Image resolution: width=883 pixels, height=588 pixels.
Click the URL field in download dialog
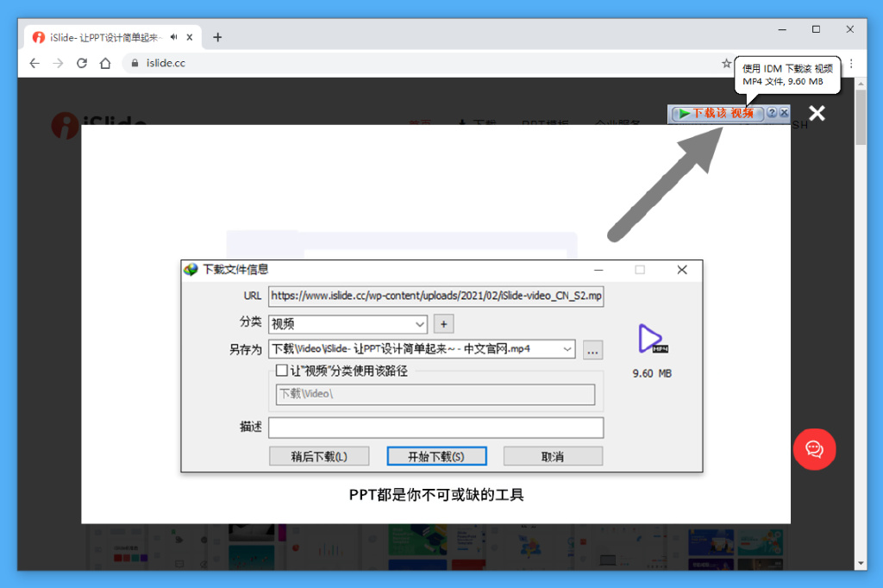[x=435, y=297]
